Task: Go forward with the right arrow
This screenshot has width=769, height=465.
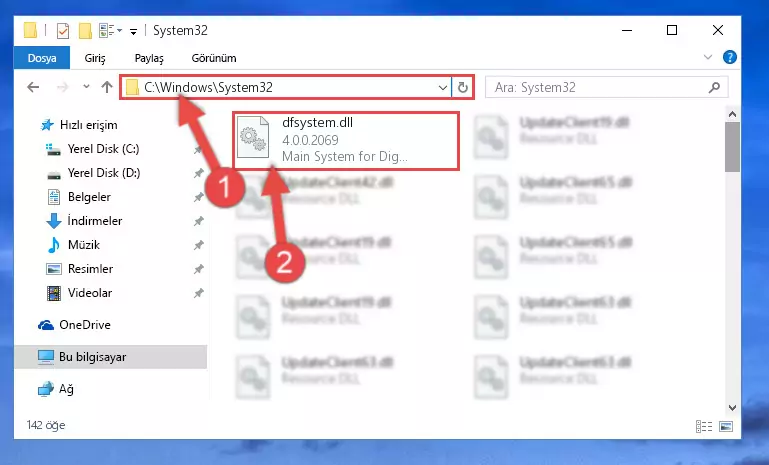Action: 62,87
